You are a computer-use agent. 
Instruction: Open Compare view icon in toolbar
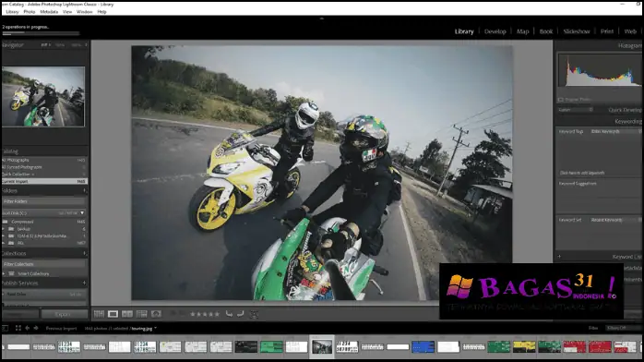point(127,314)
